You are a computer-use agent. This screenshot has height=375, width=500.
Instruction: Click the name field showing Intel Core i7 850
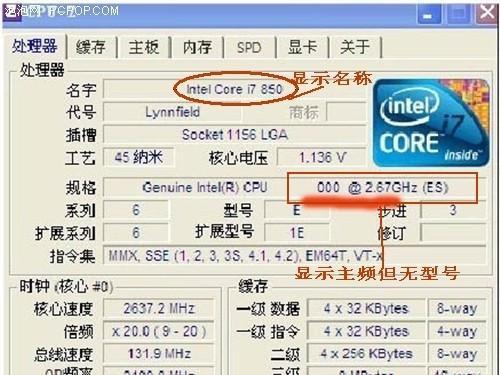click(235, 89)
